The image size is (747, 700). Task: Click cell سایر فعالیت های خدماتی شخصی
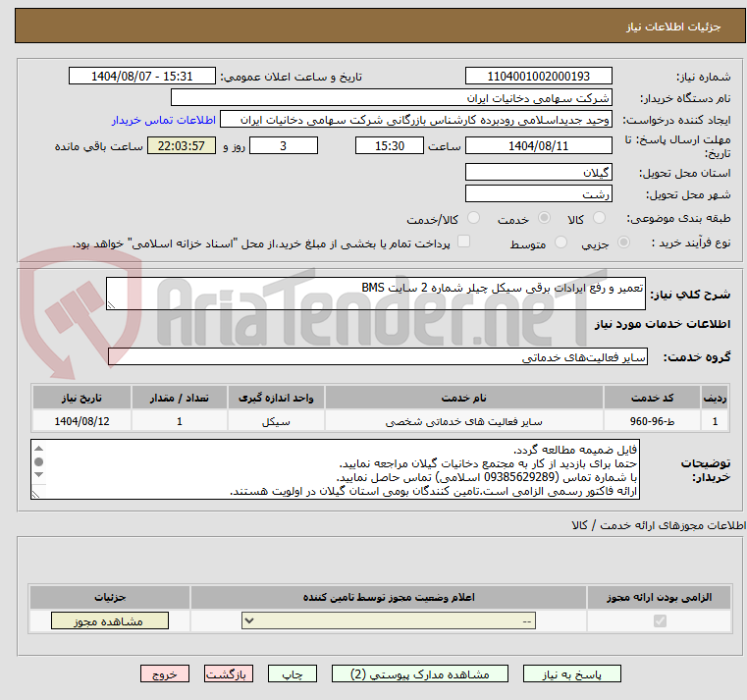(x=463, y=421)
